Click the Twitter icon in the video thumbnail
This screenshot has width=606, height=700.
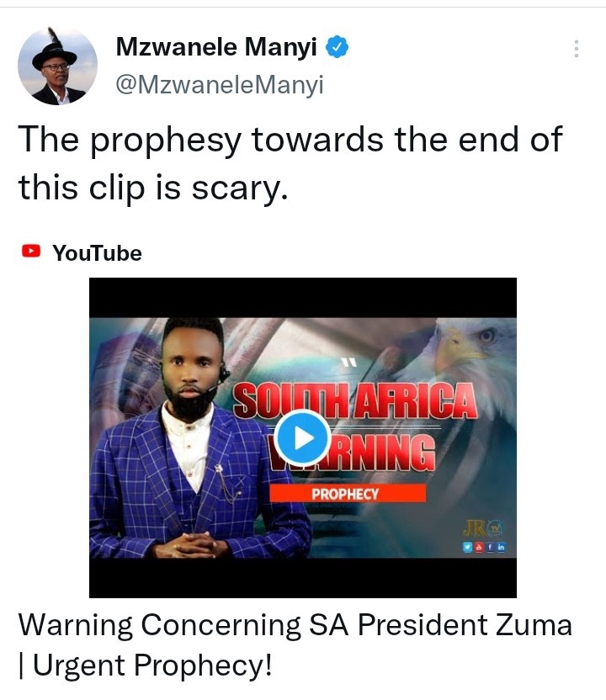pos(468,546)
